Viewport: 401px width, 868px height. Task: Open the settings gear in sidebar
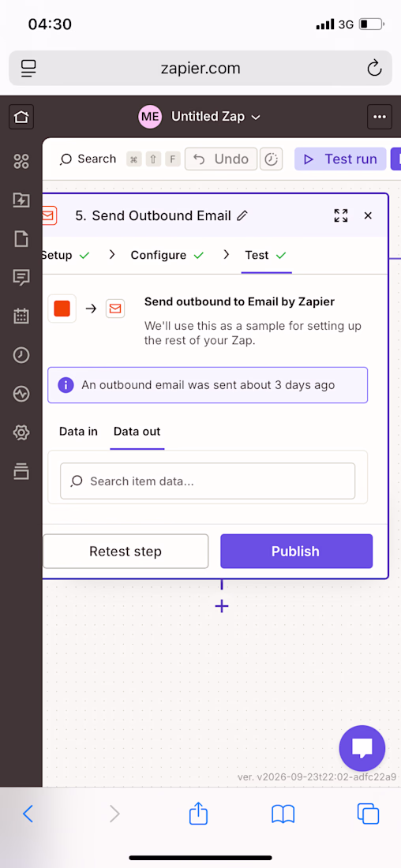pos(21,432)
